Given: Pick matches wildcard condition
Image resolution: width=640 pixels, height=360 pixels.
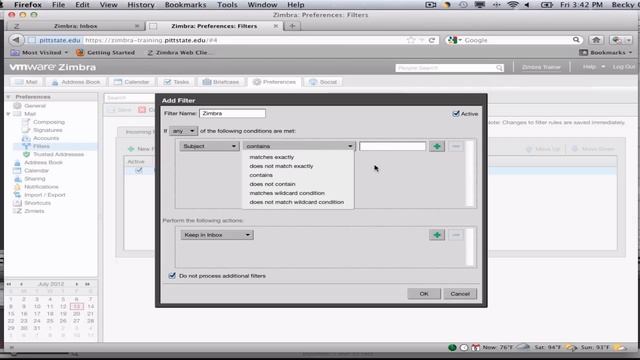Looking at the screenshot, I should [x=287, y=193].
